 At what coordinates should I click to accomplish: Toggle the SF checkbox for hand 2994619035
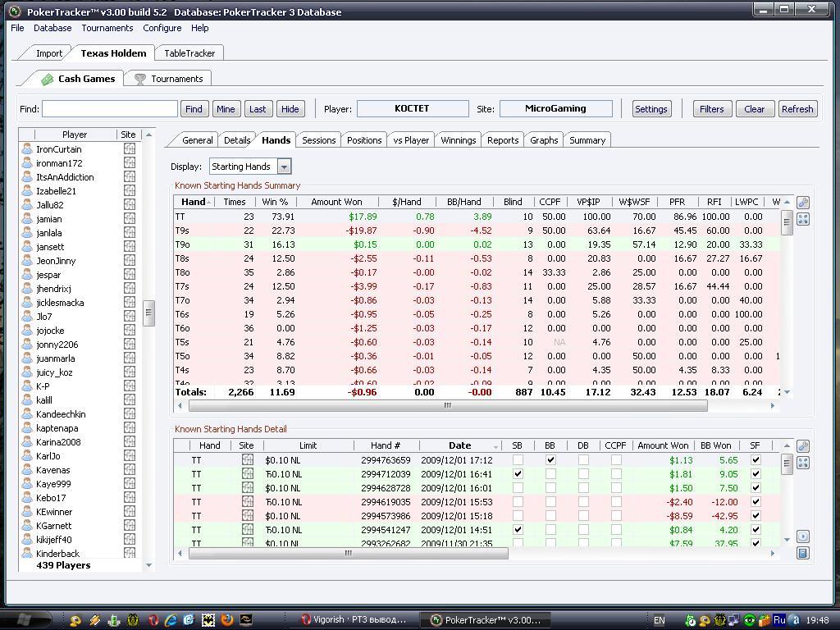(756, 502)
